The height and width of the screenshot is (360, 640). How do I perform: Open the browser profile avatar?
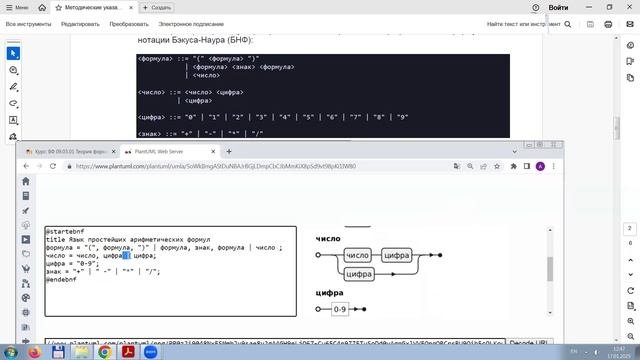[540, 166]
